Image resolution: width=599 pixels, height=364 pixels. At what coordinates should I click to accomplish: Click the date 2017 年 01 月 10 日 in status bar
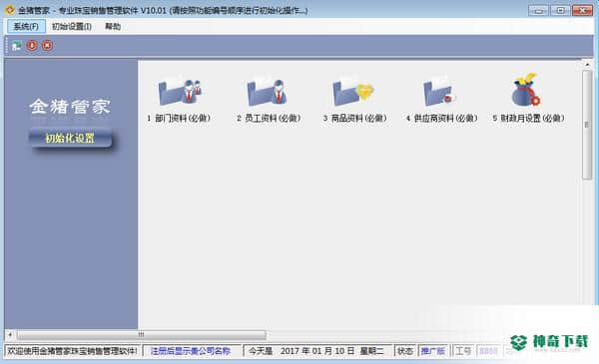[317, 351]
